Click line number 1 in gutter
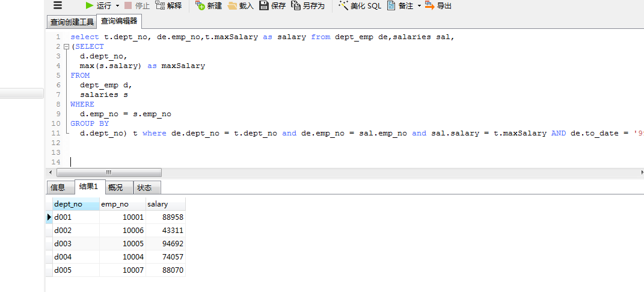 tap(58, 37)
